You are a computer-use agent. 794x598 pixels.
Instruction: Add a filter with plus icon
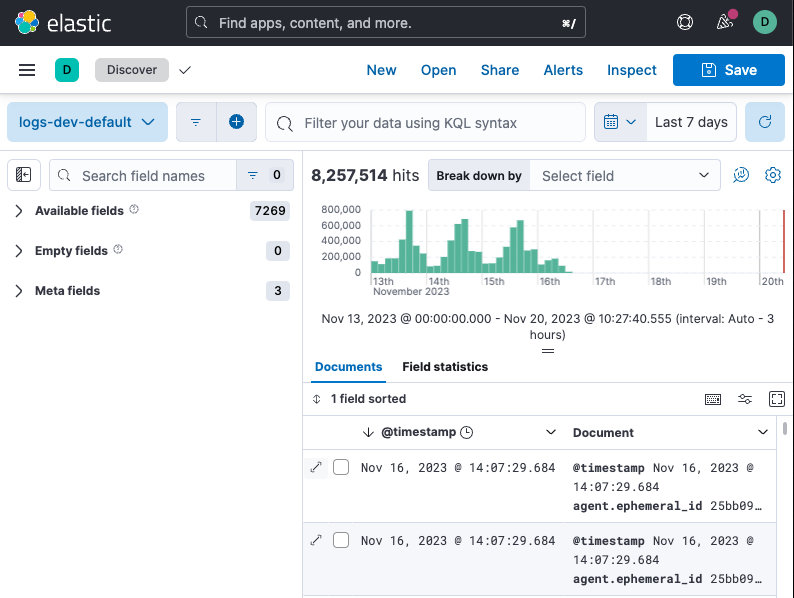(236, 122)
